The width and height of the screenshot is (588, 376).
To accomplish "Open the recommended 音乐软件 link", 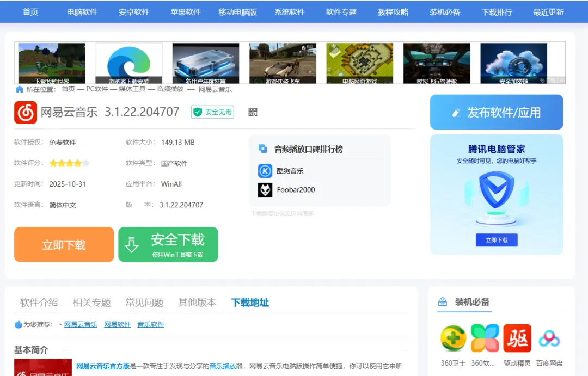I will tap(151, 324).
